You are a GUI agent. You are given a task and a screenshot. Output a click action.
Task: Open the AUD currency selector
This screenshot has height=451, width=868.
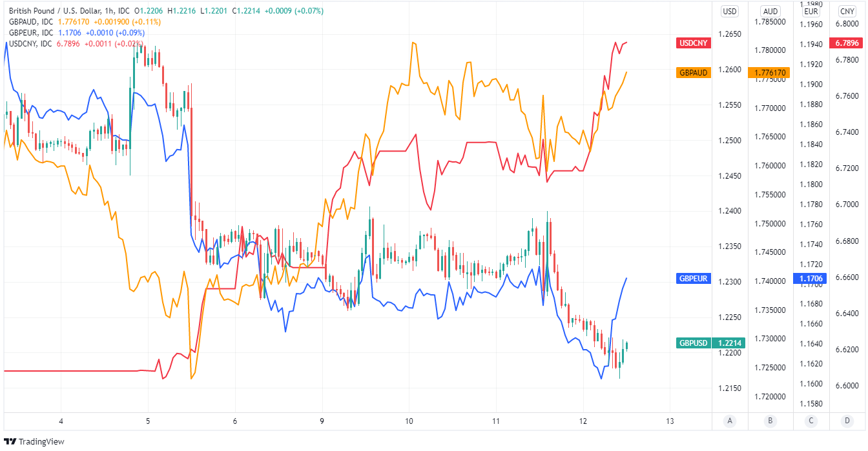pyautogui.click(x=770, y=11)
